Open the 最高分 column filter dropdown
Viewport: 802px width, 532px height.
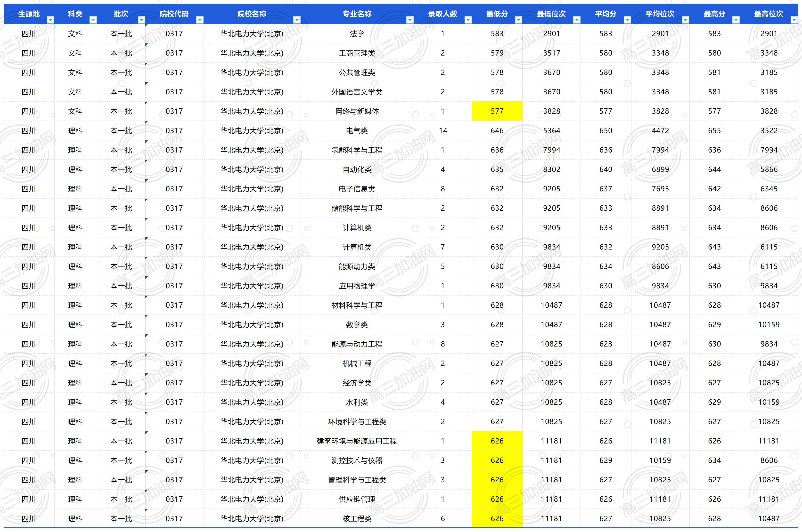click(x=736, y=20)
